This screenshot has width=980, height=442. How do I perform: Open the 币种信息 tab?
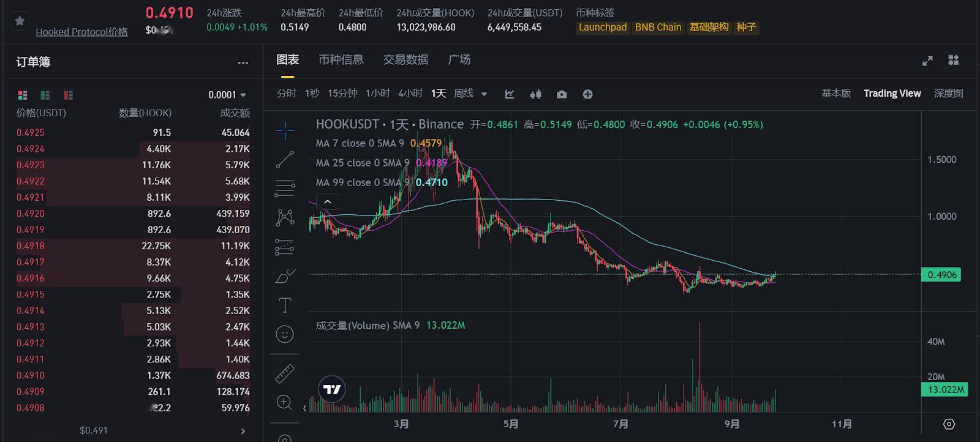click(341, 59)
